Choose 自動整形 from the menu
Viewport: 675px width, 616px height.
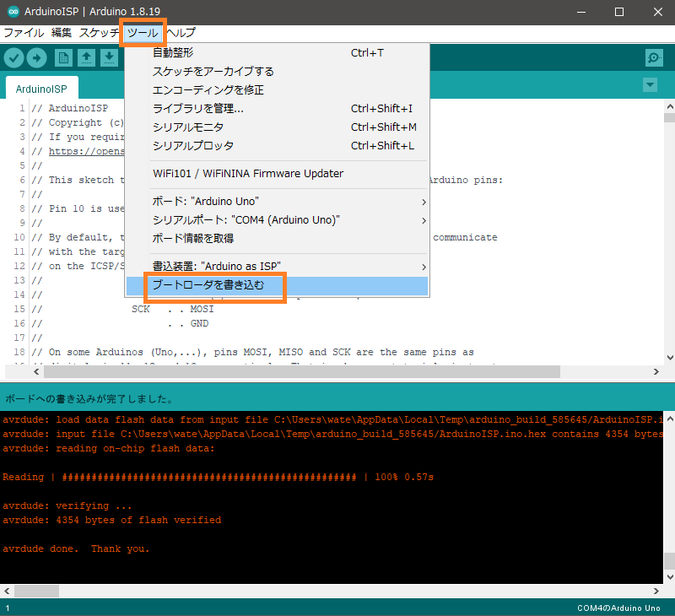point(278,53)
